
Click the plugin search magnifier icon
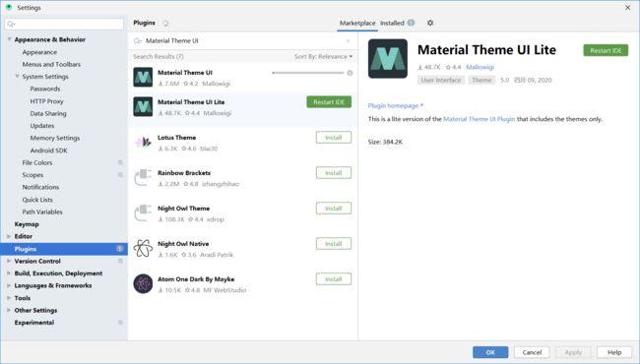coord(138,40)
